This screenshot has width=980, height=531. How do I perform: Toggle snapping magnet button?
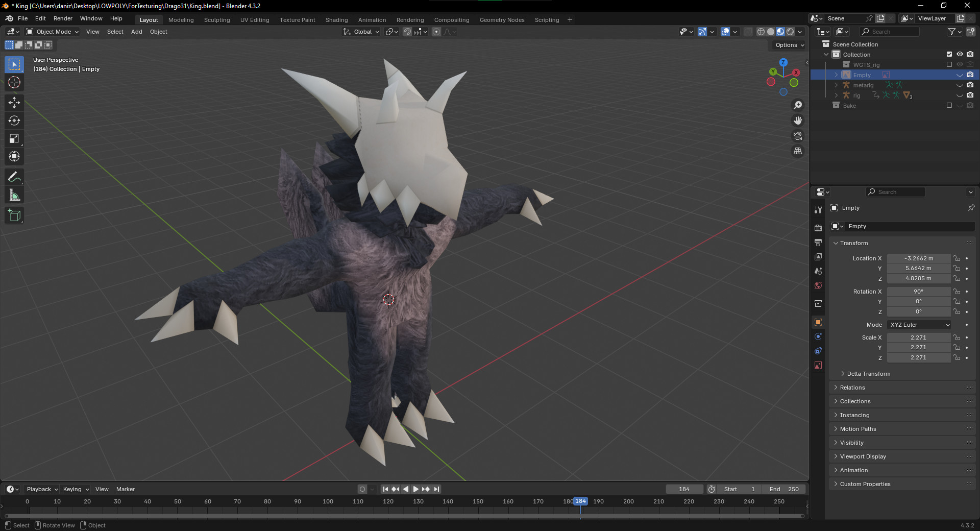coord(407,32)
